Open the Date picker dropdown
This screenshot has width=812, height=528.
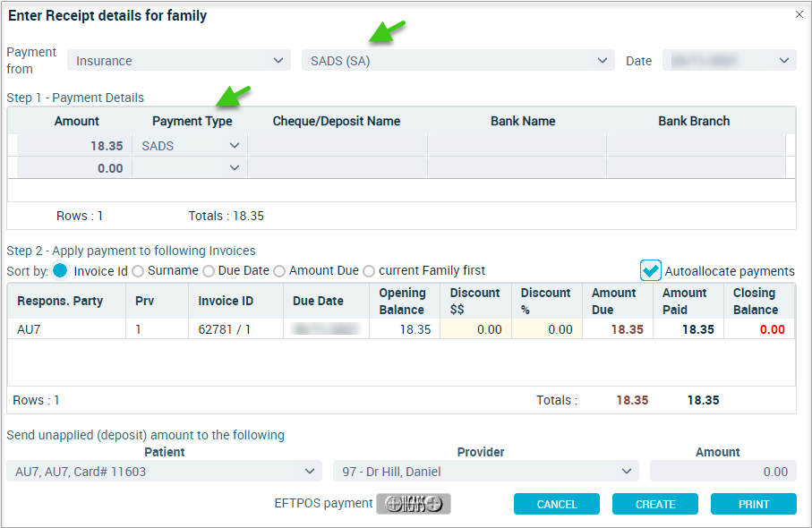(x=729, y=61)
